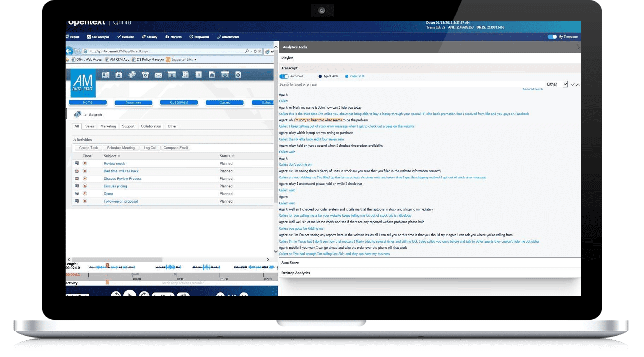
Task: Open the Classify tool
Action: point(150,37)
